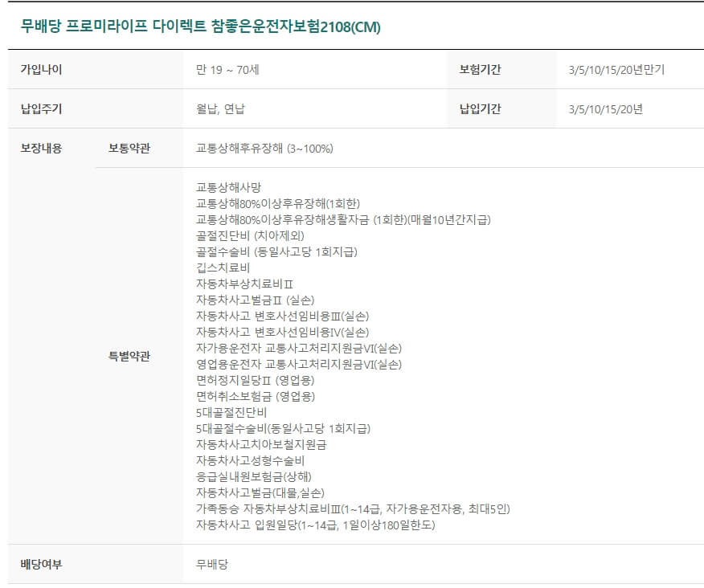Select the 자동차부상치료비II line
This screenshot has width=704, height=588.
click(244, 284)
